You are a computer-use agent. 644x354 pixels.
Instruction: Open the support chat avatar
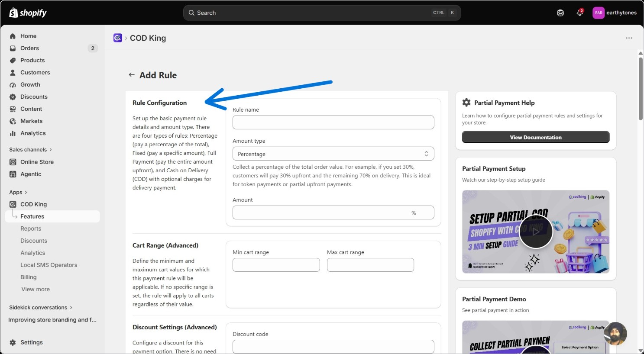(x=615, y=334)
